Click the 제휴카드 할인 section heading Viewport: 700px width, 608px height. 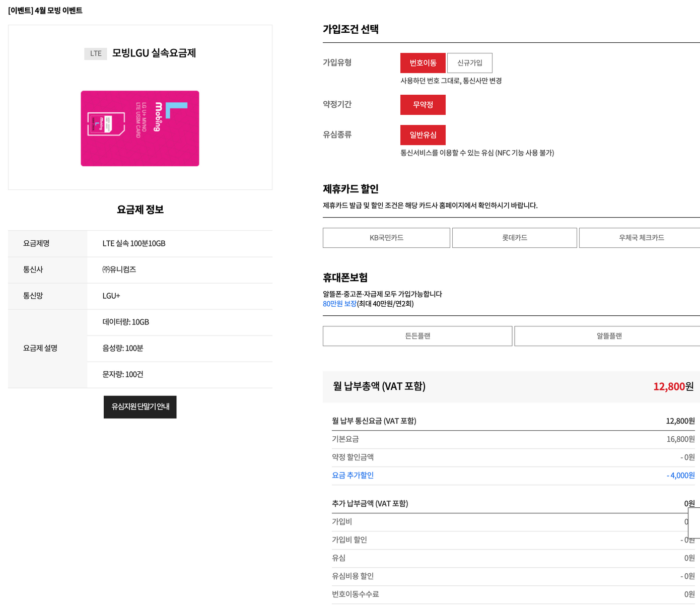coord(351,189)
